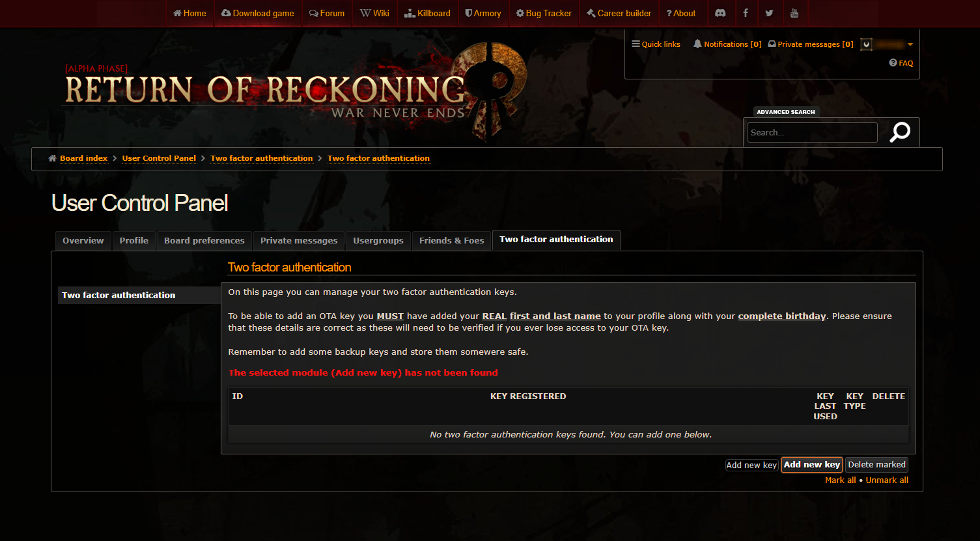Open the Discord icon link
Viewport: 980px width, 541px height.
coord(720,13)
